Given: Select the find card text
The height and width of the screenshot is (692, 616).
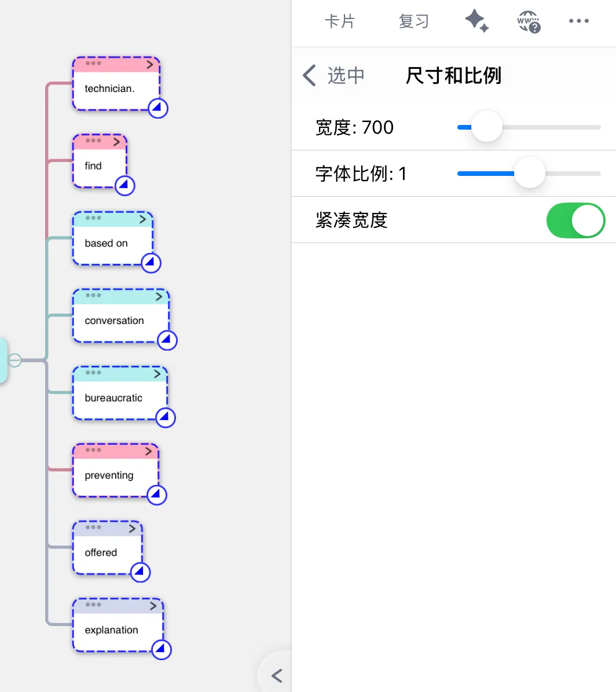Looking at the screenshot, I should point(93,166).
